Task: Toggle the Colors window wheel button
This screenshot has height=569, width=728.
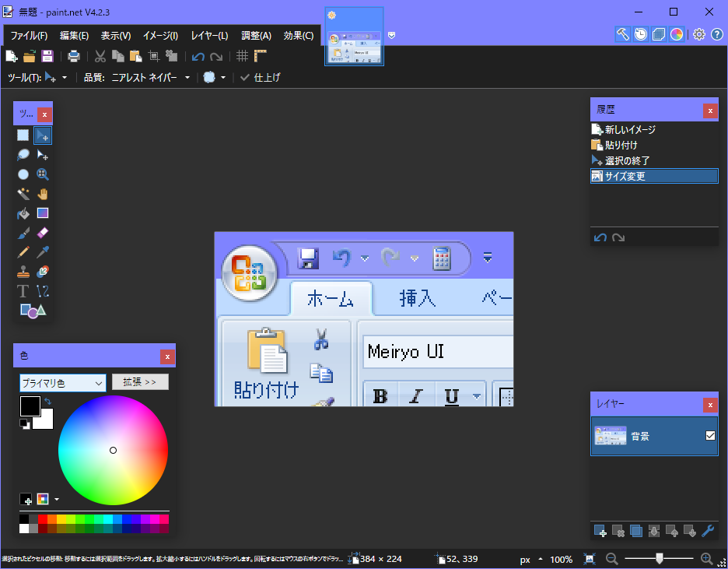Action: pos(677,34)
